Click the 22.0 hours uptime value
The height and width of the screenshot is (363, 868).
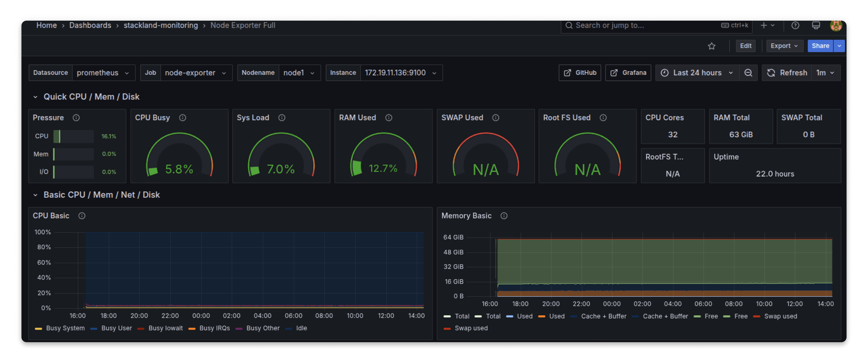click(x=775, y=174)
